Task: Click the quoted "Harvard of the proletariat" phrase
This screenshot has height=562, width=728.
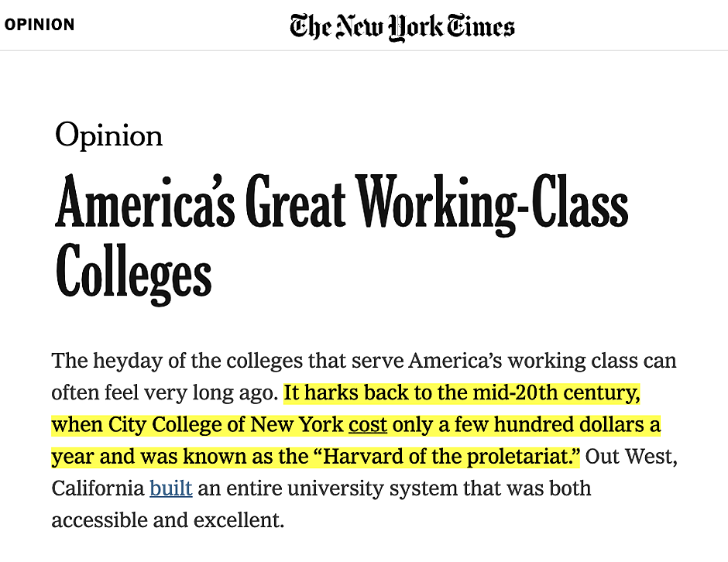Action: (448, 456)
